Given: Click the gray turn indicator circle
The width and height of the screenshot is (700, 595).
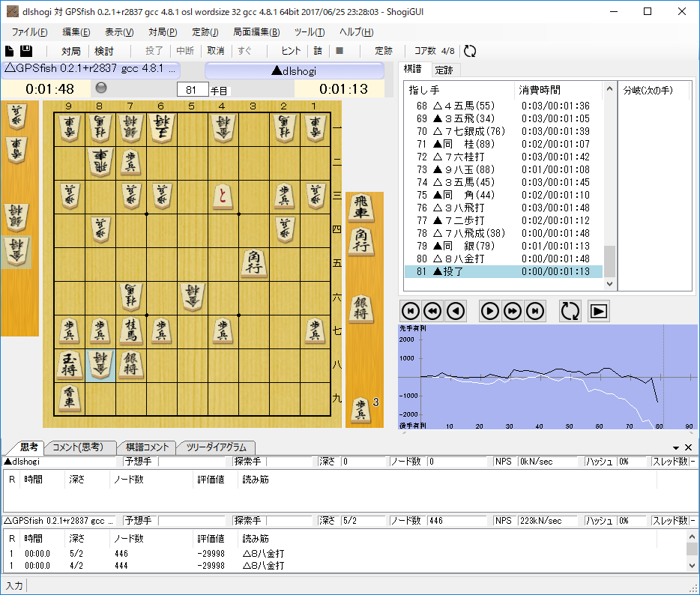Looking at the screenshot, I should (x=101, y=88).
